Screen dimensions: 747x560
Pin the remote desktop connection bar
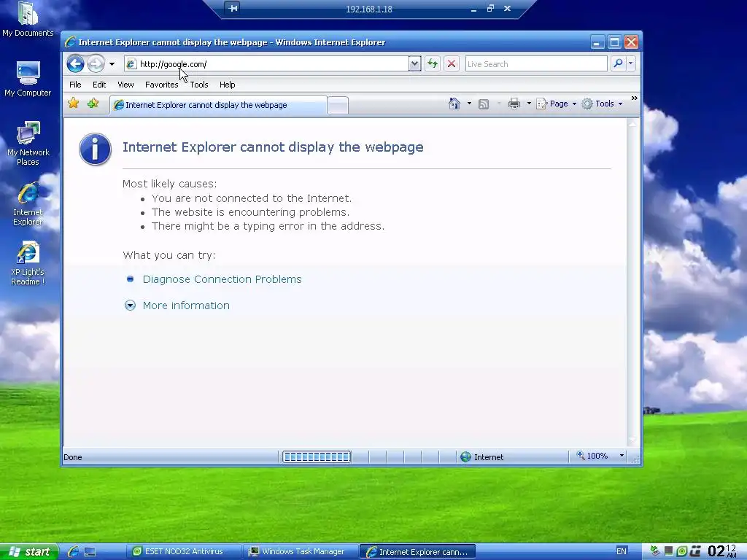233,8
